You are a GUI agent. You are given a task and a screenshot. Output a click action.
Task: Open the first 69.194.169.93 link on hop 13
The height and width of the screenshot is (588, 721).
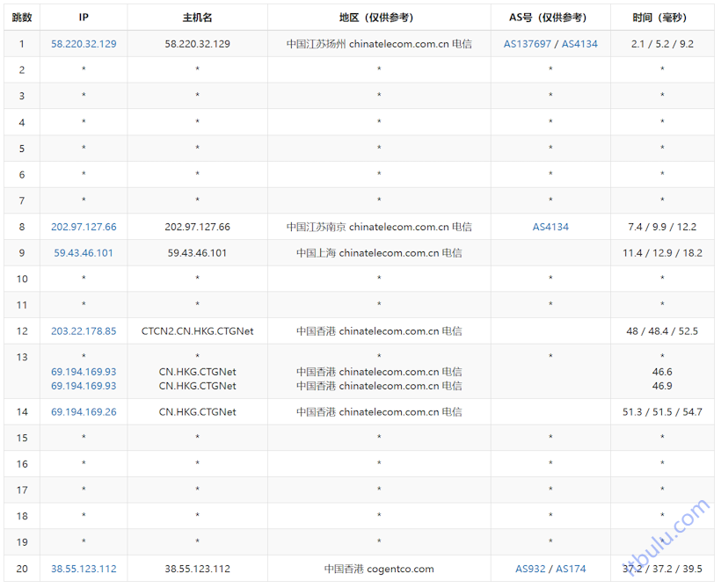84,372
